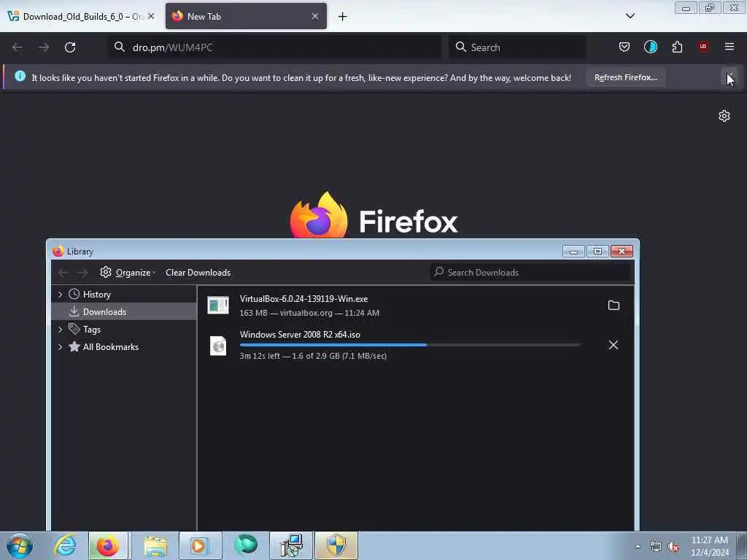The height and width of the screenshot is (560, 747).
Task: Launch Internet Explorer from taskbar
Action: tap(65, 545)
